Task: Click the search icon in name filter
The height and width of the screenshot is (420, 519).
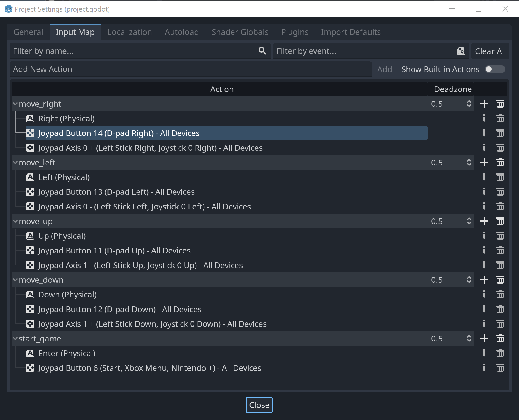Action: [x=262, y=51]
